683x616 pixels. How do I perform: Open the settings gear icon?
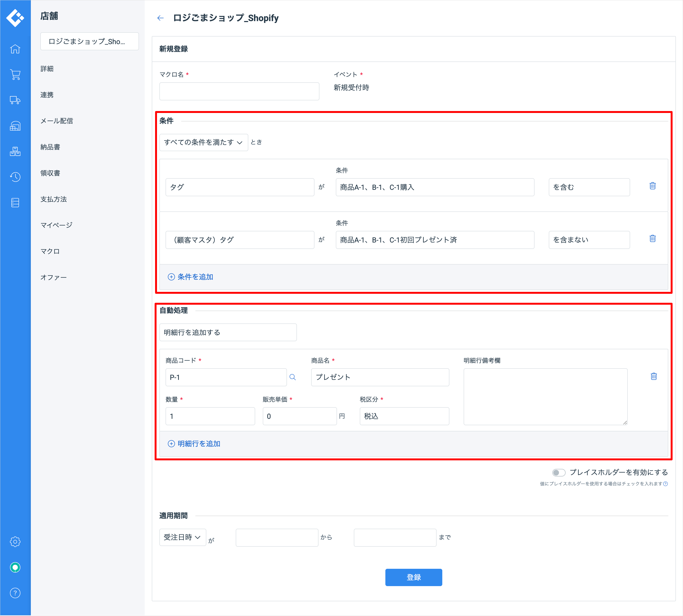click(15, 541)
